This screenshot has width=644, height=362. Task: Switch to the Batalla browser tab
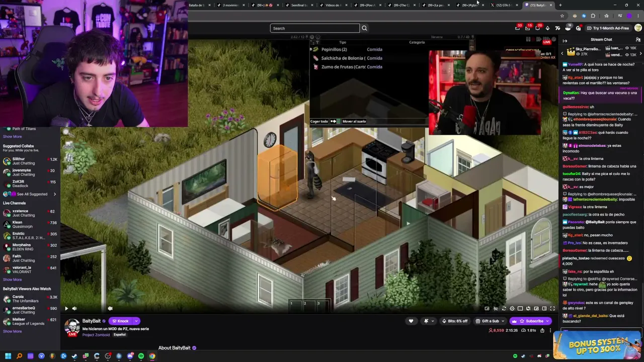pos(199,5)
